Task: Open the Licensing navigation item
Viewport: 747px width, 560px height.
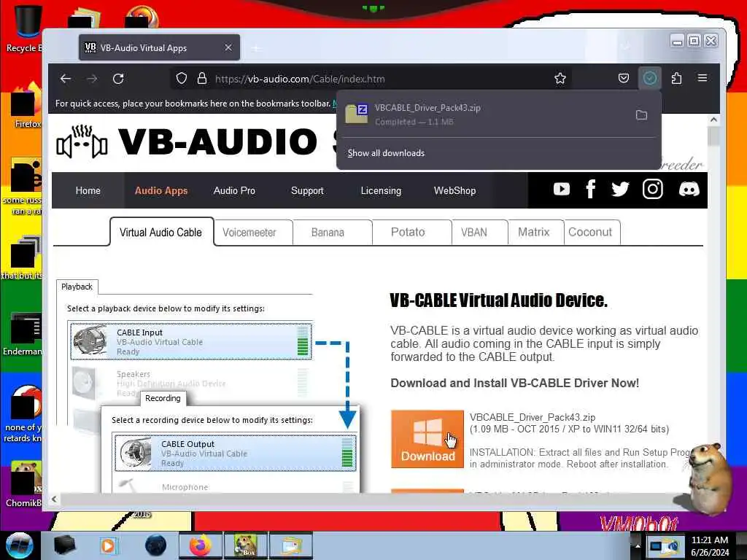Action: click(381, 190)
